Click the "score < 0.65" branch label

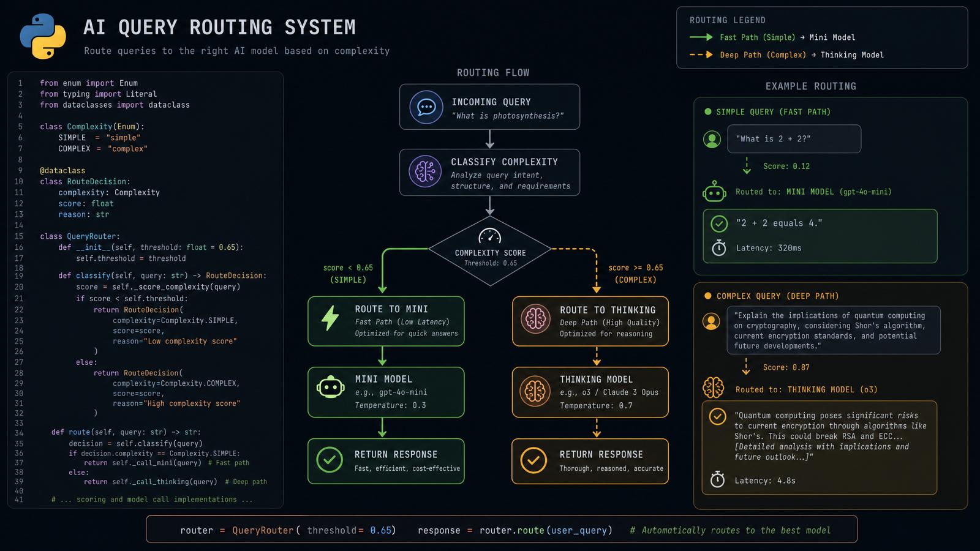[x=348, y=268]
